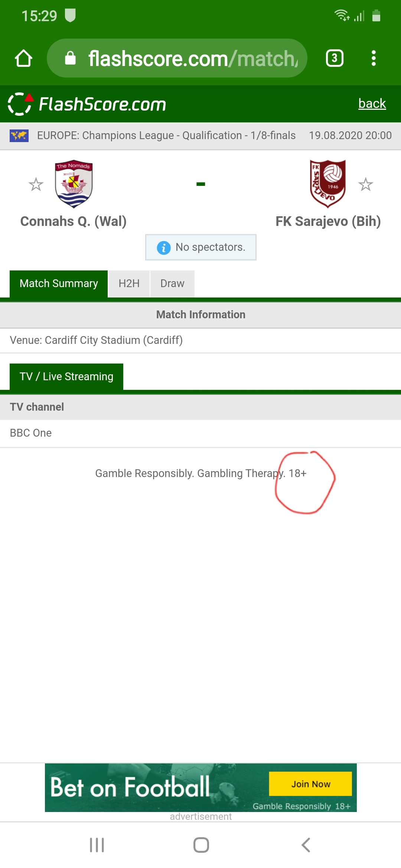Tap the signal strength icon in status bar
Image resolution: width=401 pixels, height=868 pixels.
coord(359,16)
